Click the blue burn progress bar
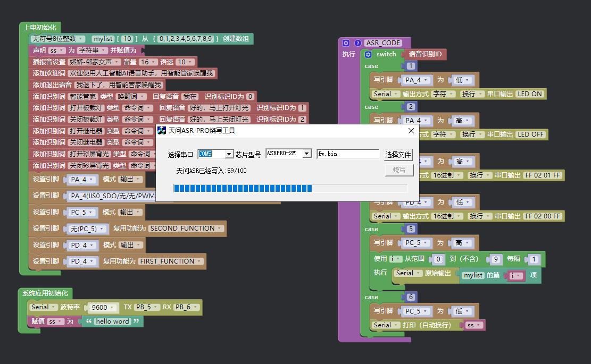Viewport: 591px width, 364px height. pos(290,188)
